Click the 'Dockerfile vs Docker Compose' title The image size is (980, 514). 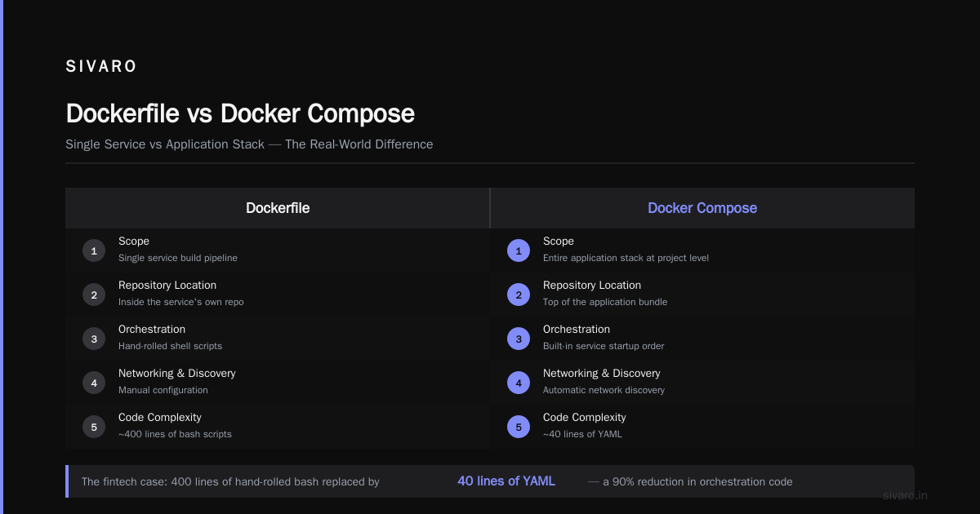[240, 113]
